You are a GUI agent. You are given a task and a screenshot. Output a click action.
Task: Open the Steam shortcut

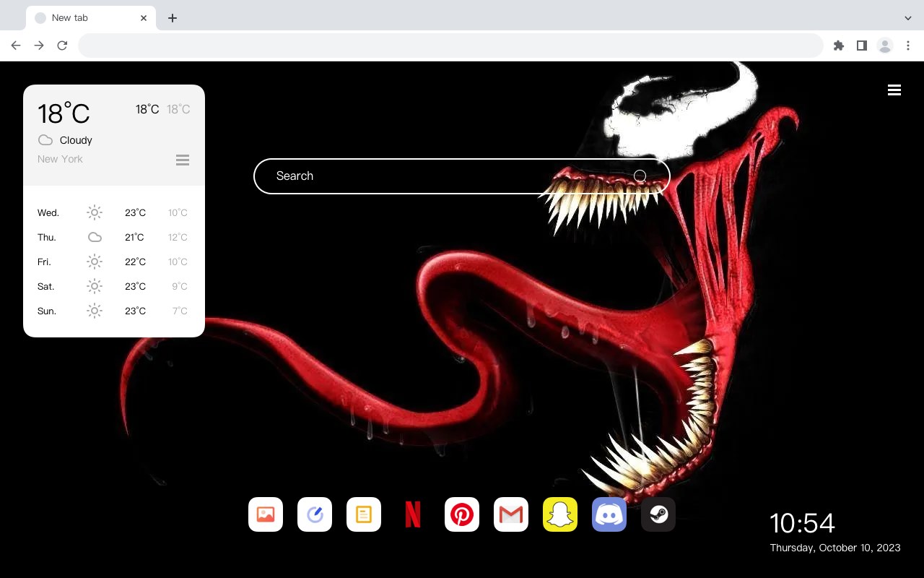coord(658,514)
